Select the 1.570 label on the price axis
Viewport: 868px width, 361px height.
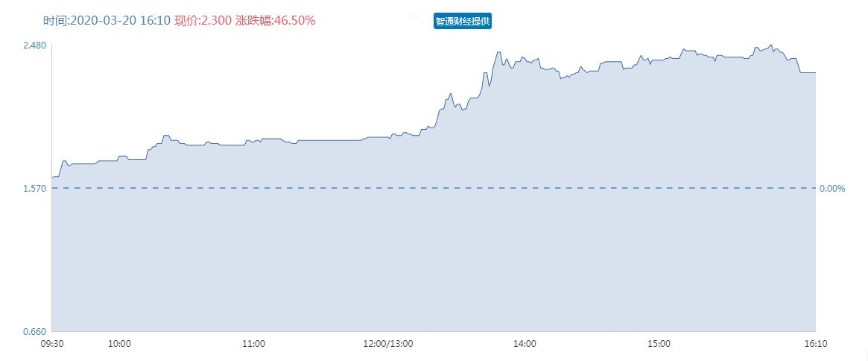pyautogui.click(x=34, y=189)
